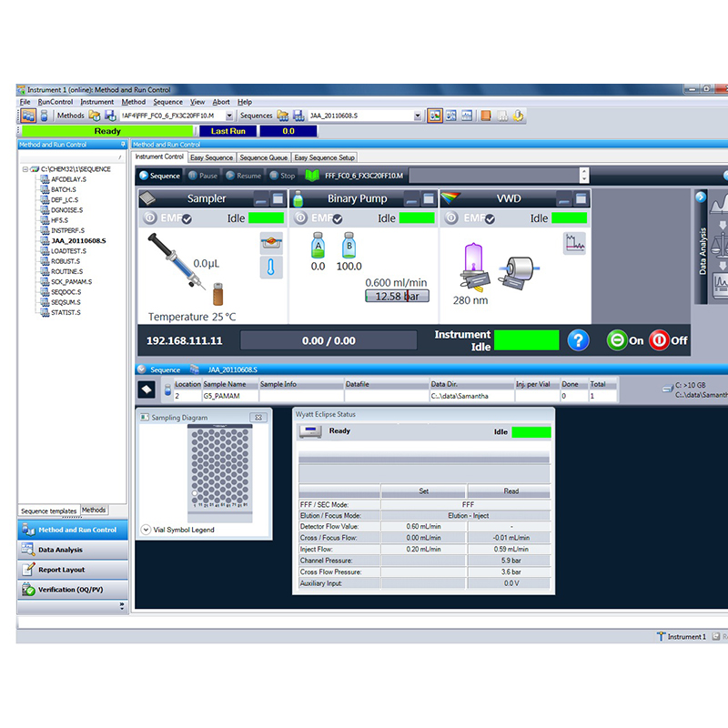The height and width of the screenshot is (728, 728).
Task: Collapse the Sequence JAA_20110608.S section header
Action: point(142,369)
